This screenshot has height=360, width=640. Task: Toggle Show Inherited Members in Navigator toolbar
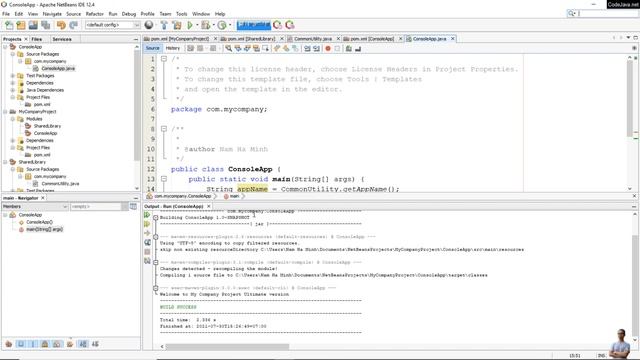(9, 344)
